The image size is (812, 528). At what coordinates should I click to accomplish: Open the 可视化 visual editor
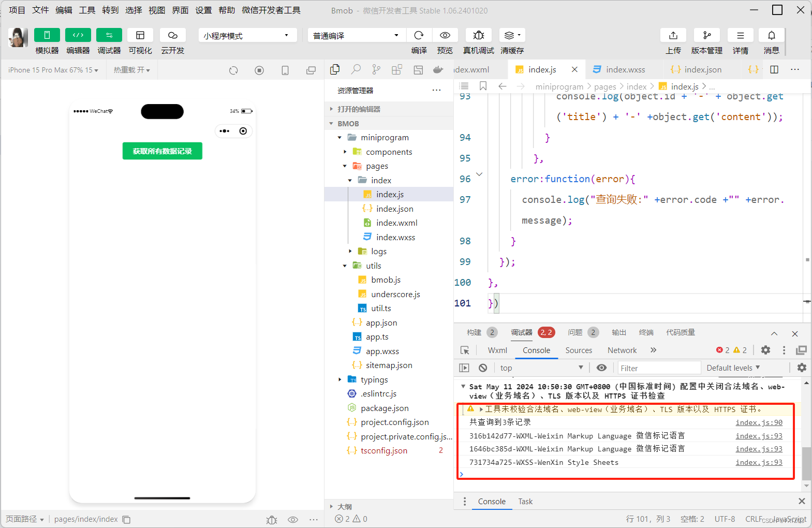(x=140, y=35)
